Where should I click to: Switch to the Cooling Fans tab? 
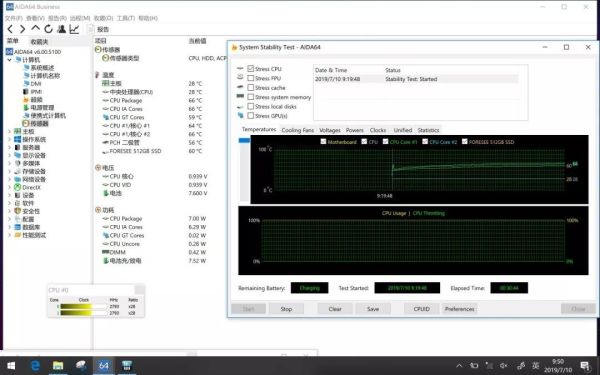coord(298,130)
